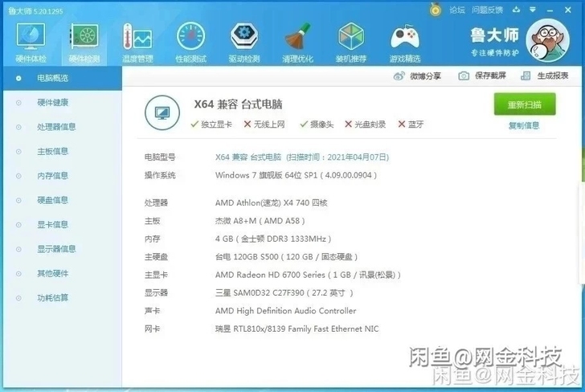Click computer model value with scan date
This screenshot has height=392, width=585.
click(302, 157)
